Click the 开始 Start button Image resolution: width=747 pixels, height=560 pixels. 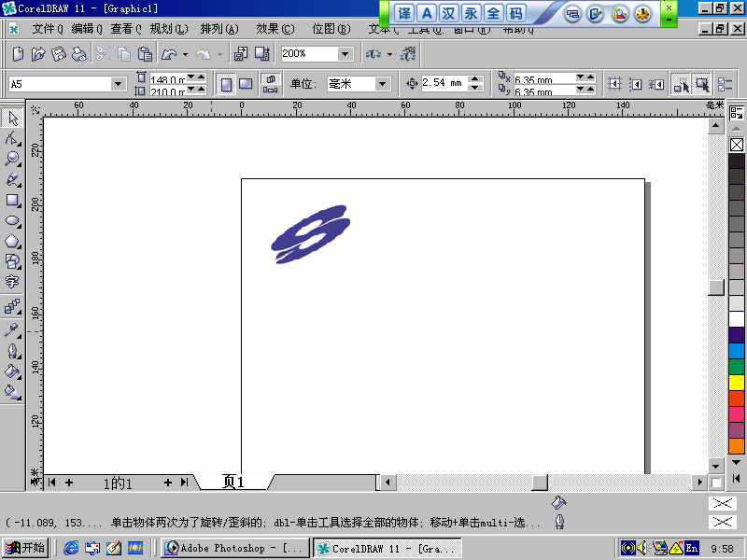[26, 548]
